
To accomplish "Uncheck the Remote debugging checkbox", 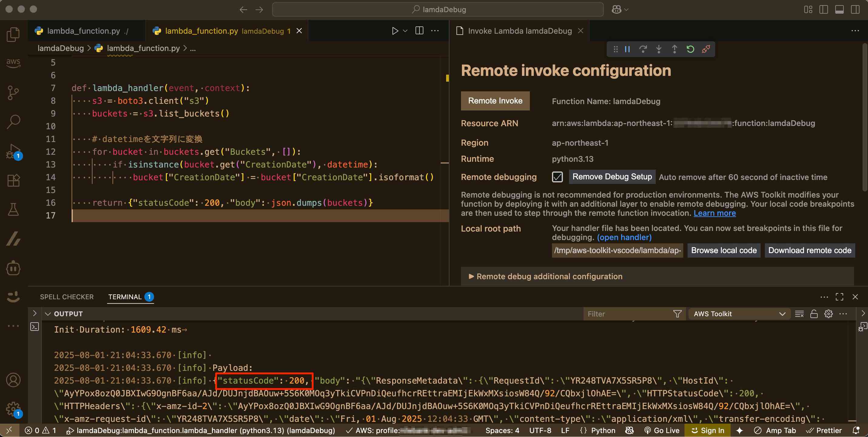I will [557, 177].
